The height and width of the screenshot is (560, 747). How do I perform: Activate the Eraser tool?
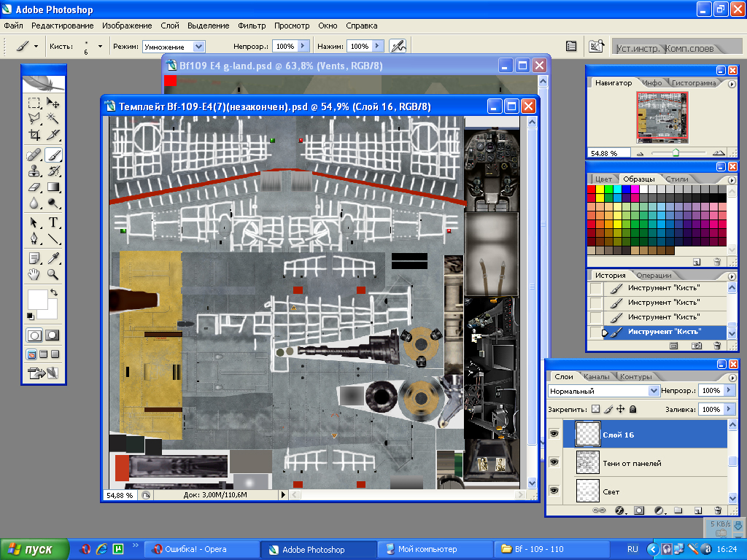[x=34, y=188]
